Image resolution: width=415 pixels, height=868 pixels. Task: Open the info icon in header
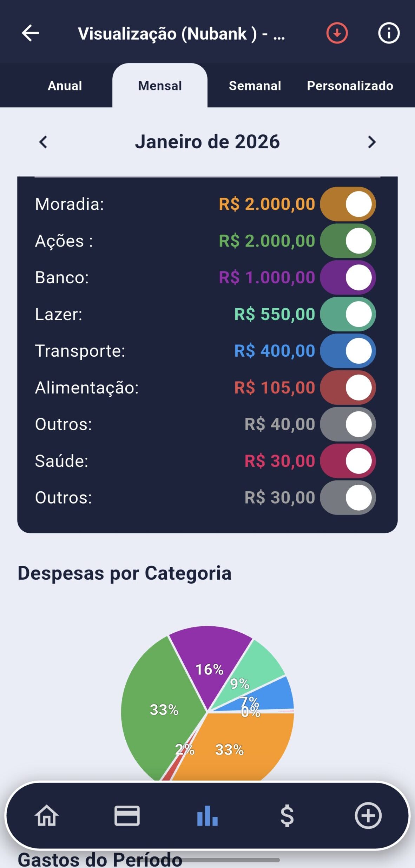tap(389, 33)
